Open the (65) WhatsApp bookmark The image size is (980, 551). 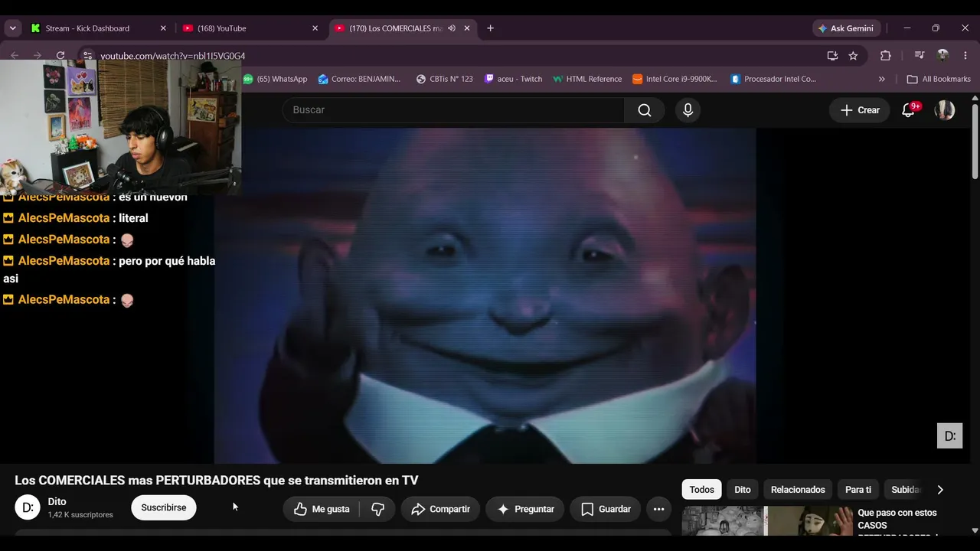pyautogui.click(x=275, y=79)
